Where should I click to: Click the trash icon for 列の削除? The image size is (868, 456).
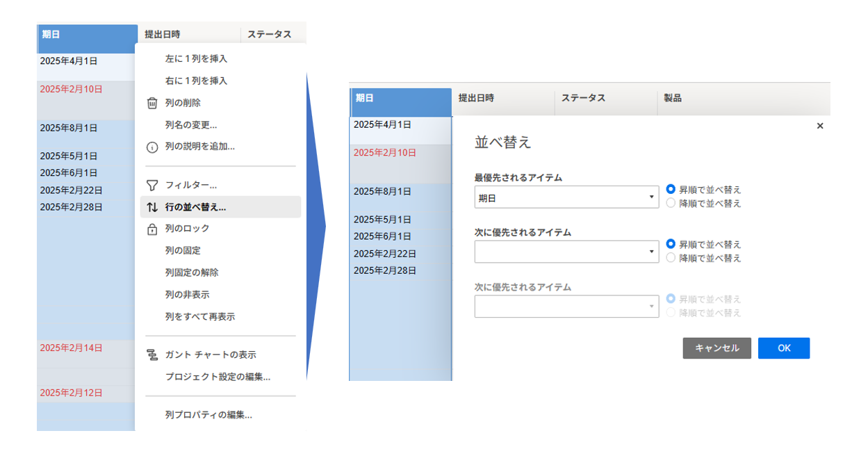coord(152,103)
